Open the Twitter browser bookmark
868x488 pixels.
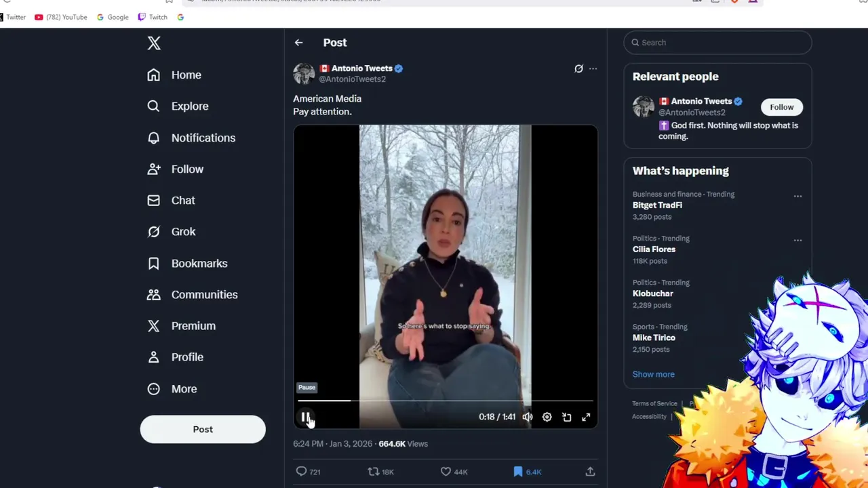13,17
